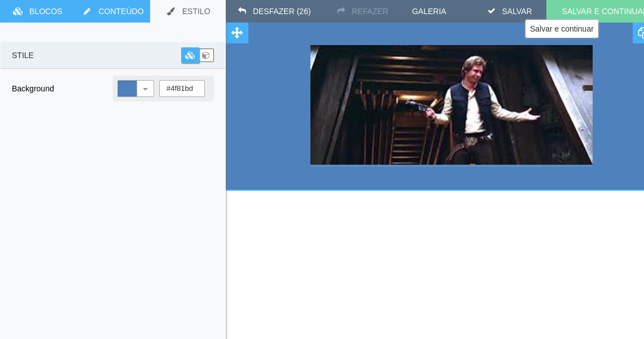Open the Galeria
The width and height of the screenshot is (644, 339).
429,11
